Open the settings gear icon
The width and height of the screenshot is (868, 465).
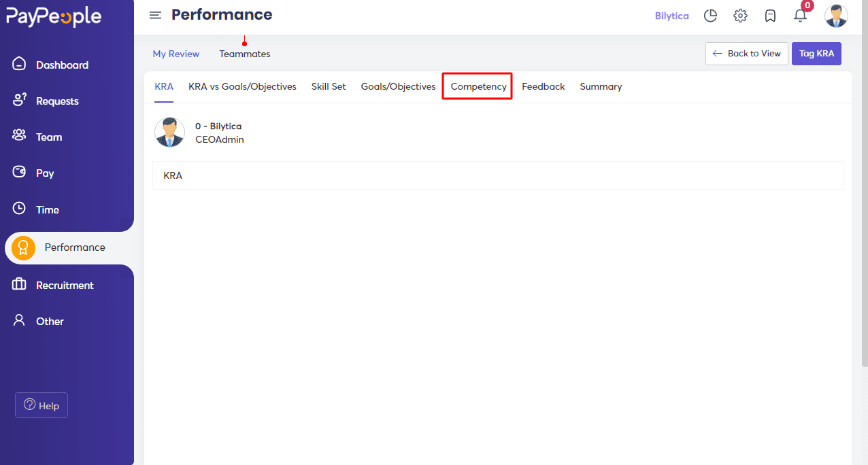tap(740, 16)
